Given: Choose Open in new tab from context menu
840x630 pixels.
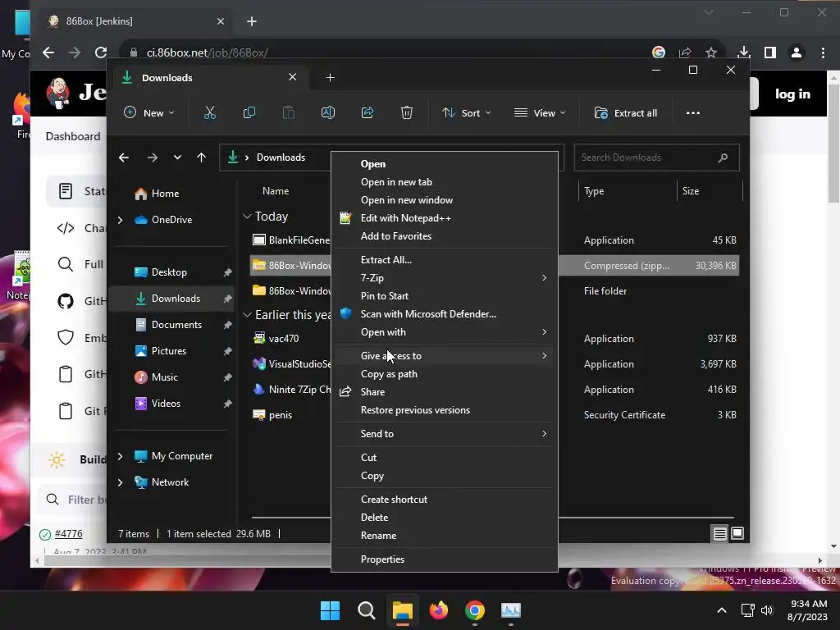Looking at the screenshot, I should point(396,182).
